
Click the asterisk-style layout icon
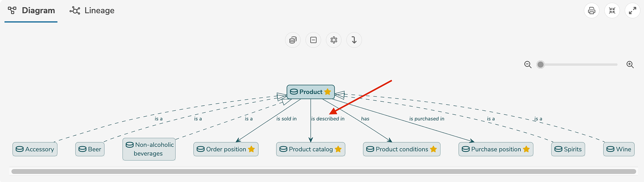334,40
